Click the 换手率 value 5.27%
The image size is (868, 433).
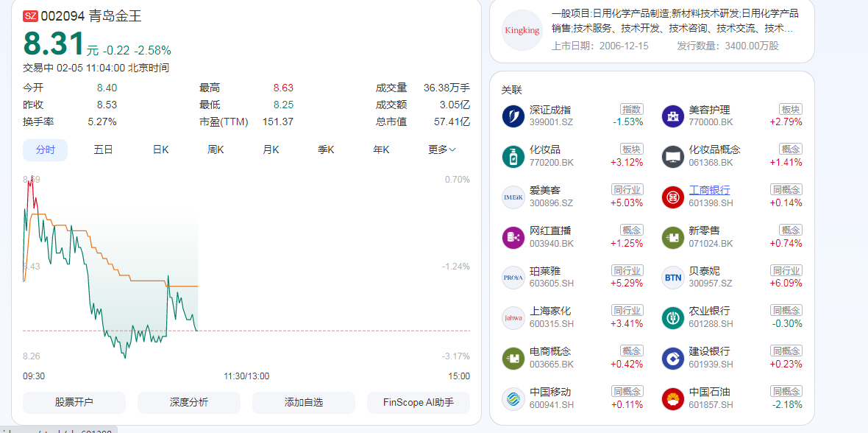click(102, 122)
